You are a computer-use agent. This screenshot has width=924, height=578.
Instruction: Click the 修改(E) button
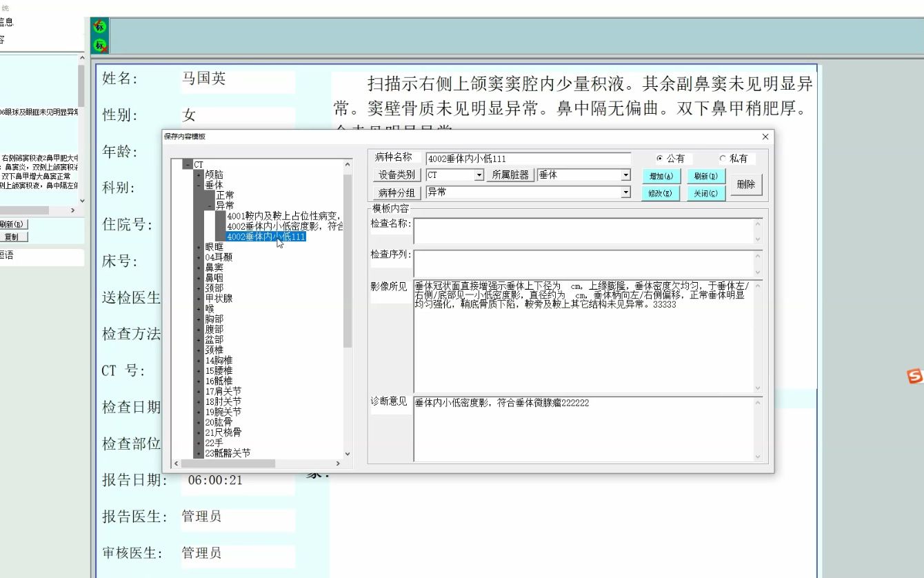click(661, 192)
